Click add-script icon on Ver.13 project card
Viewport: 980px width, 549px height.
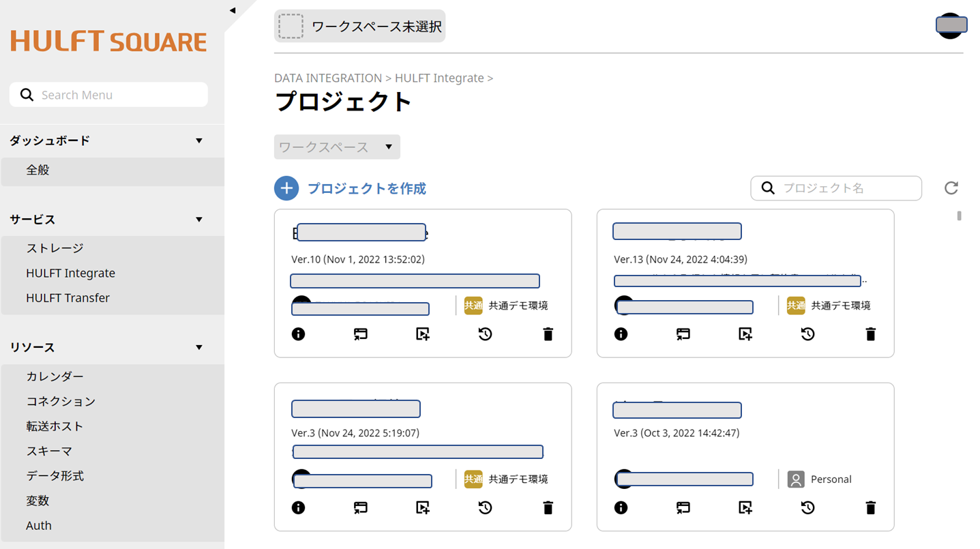(x=745, y=334)
